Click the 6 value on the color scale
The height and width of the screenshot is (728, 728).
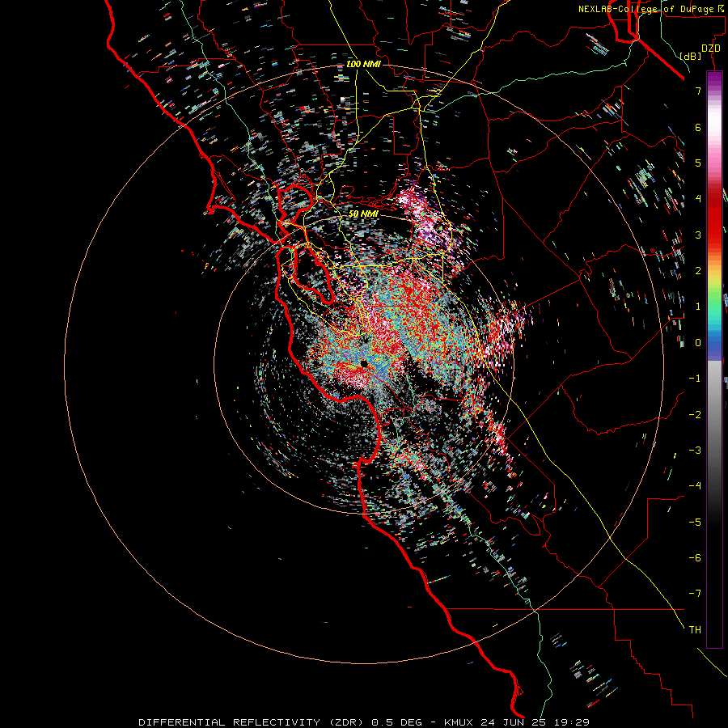click(x=698, y=127)
